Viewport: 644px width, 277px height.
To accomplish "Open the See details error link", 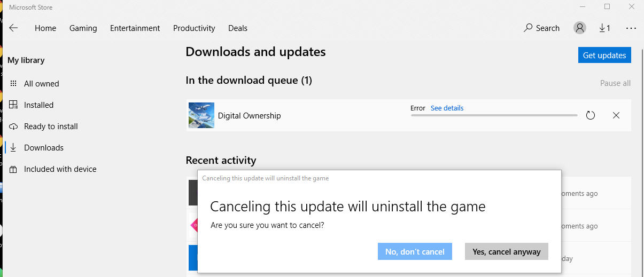I will pyautogui.click(x=447, y=108).
